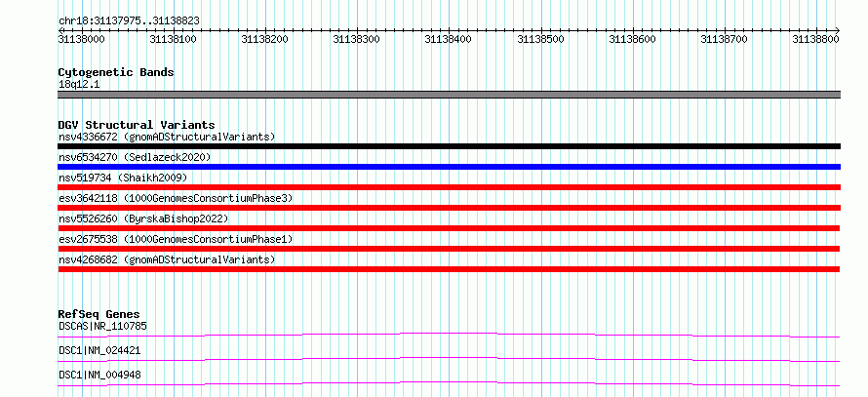Select the red esv2675538 variant bar
This screenshot has width=868, height=397.
pos(449,249)
